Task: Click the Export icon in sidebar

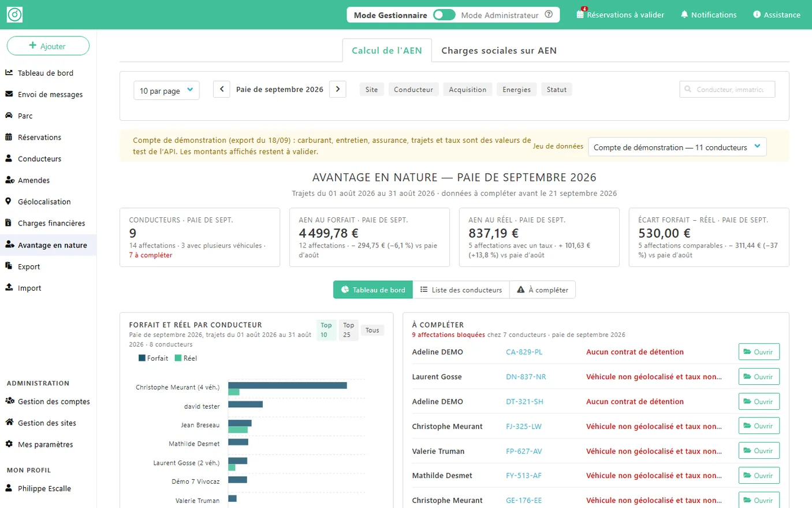Action: 9,266
